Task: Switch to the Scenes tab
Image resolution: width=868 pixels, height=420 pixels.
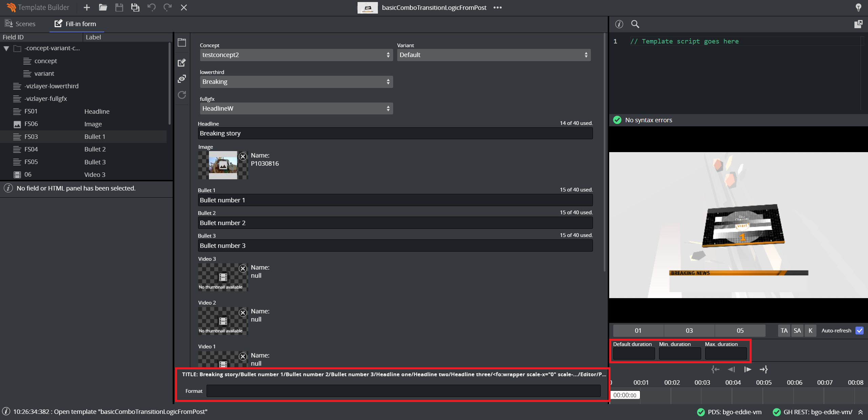Action: point(20,24)
